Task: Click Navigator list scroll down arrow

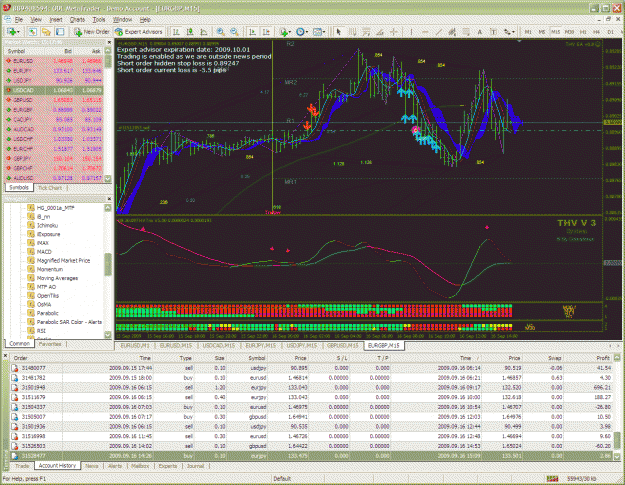Action: (108, 335)
